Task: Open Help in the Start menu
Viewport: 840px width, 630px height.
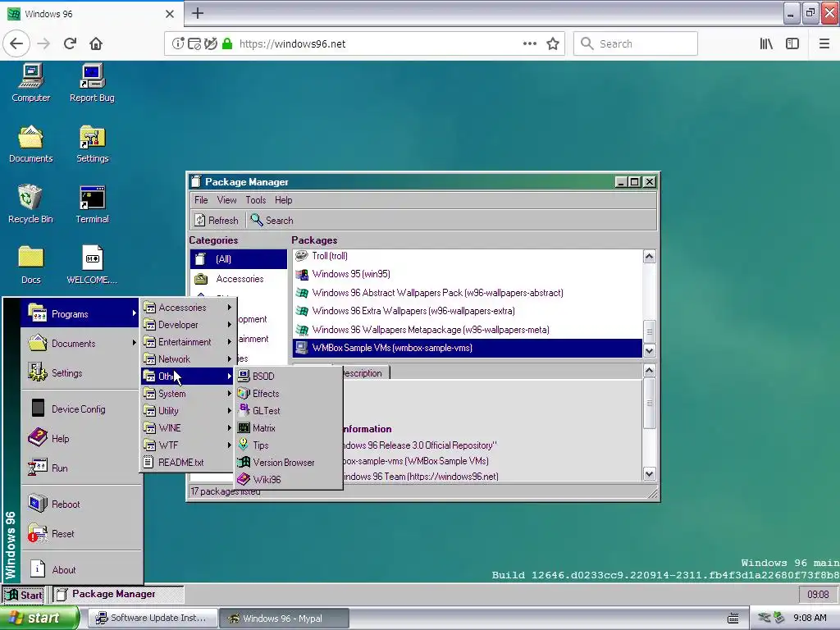Action: [x=80, y=438]
